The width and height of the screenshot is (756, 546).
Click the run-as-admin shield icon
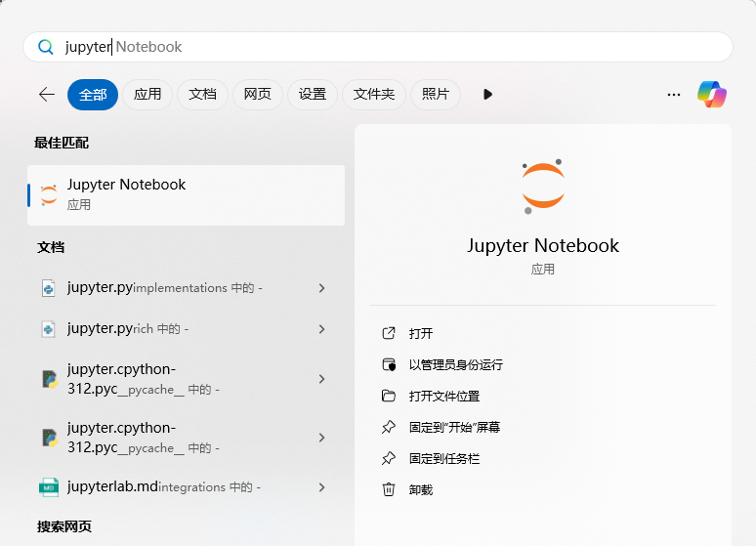(x=389, y=364)
